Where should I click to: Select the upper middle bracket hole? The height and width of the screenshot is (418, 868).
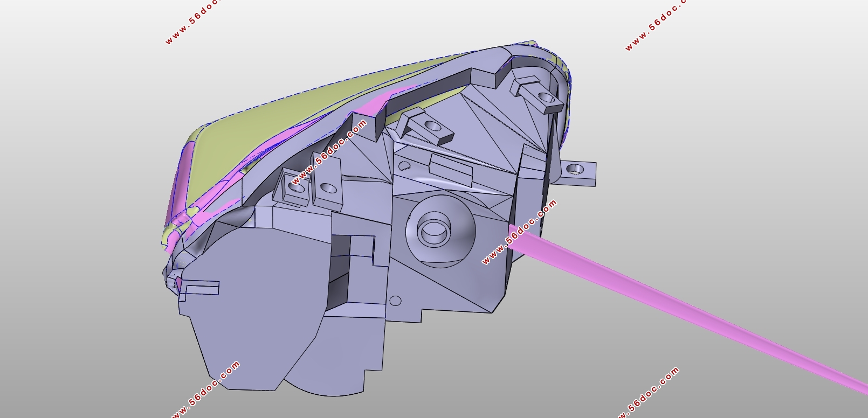pos(433,126)
